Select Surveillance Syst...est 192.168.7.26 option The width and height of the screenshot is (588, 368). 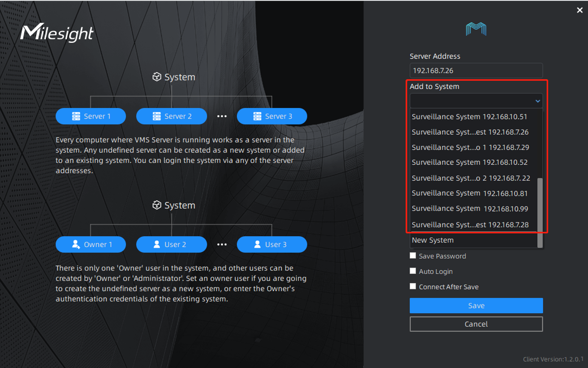(474, 132)
